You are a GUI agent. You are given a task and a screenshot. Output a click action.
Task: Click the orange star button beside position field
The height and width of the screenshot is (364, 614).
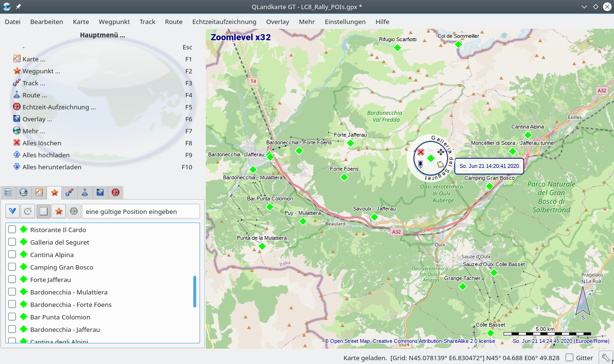(59, 211)
